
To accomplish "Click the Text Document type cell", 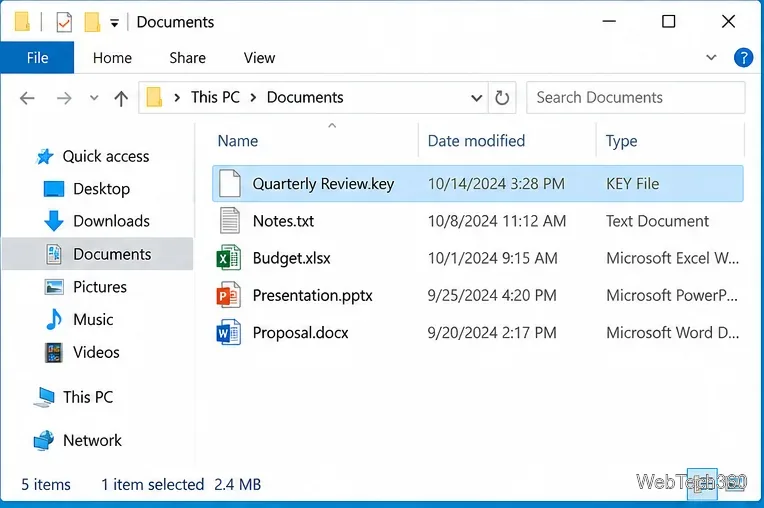I will (657, 221).
